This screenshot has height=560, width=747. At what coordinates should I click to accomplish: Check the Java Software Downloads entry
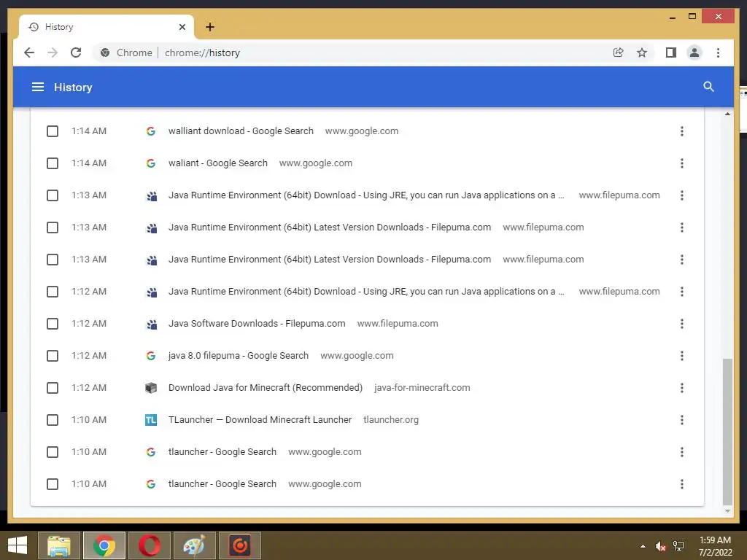click(53, 324)
